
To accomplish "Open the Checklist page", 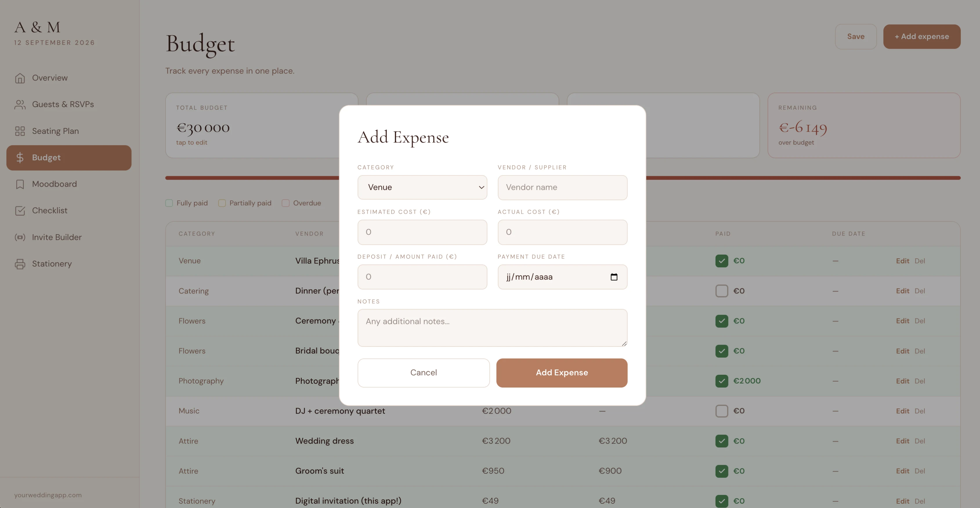I will (69, 210).
